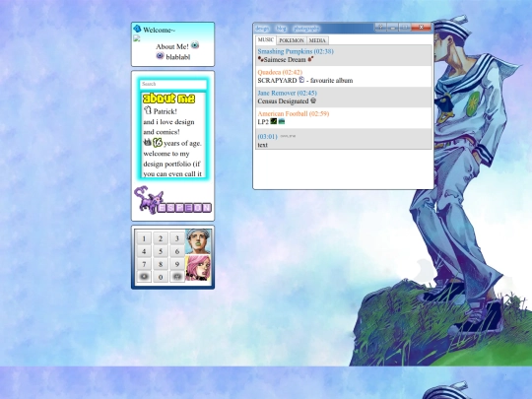Click the blue gem icon beside Welcome~

(x=137, y=29)
